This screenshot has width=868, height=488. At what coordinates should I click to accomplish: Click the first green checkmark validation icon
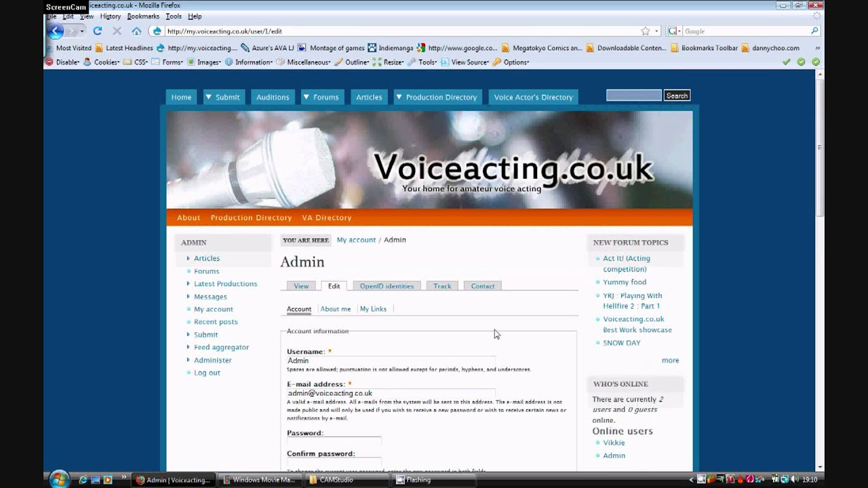tap(786, 62)
